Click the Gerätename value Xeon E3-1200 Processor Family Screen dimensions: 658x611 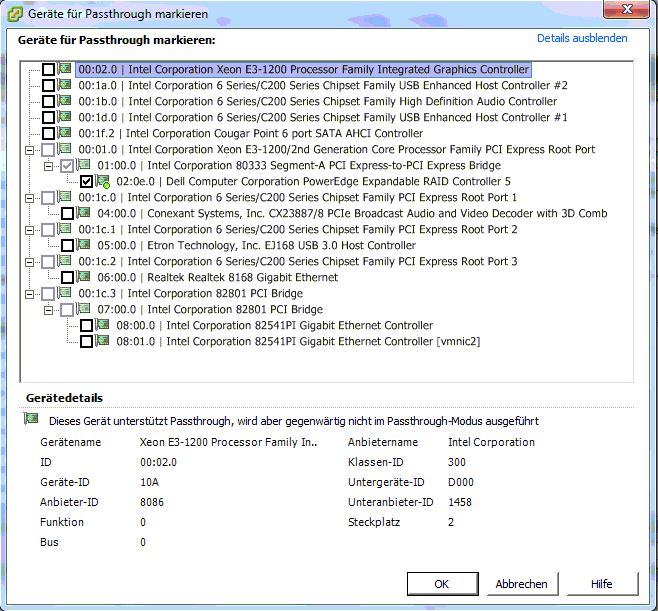tap(228, 442)
